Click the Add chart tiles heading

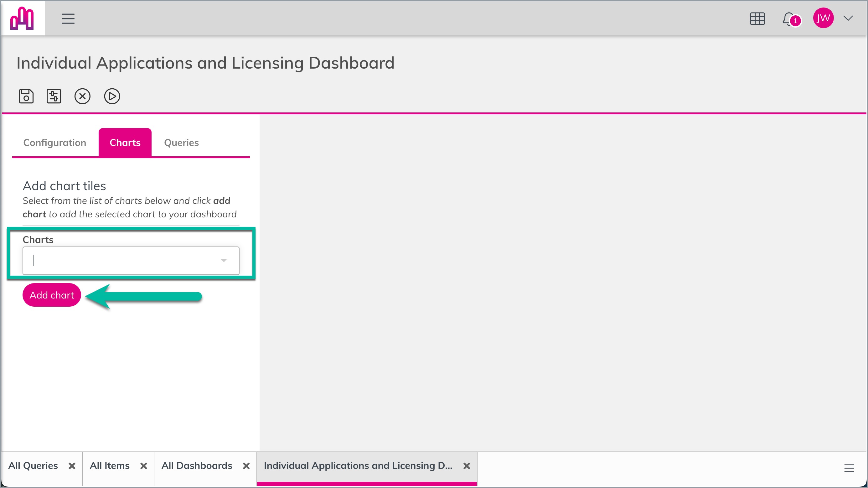pos(65,186)
